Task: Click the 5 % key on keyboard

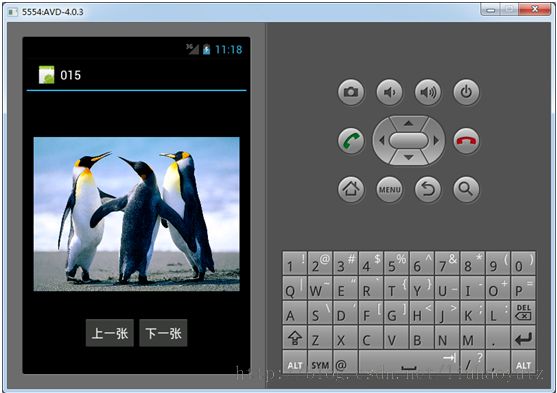Action: (x=396, y=263)
